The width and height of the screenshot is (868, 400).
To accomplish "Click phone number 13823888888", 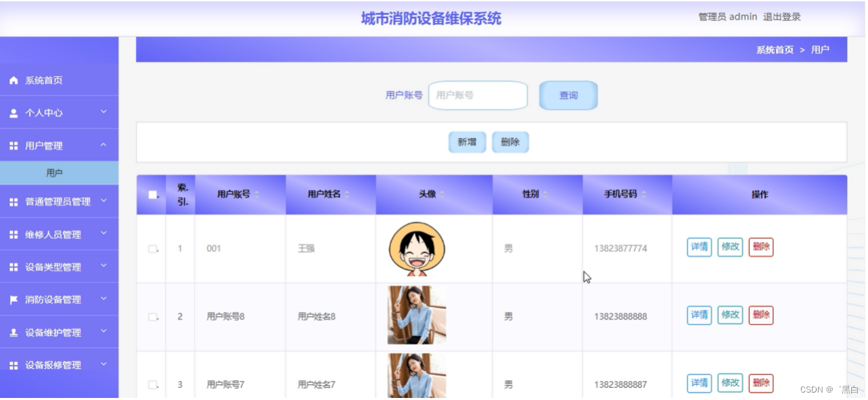I will 620,317.
